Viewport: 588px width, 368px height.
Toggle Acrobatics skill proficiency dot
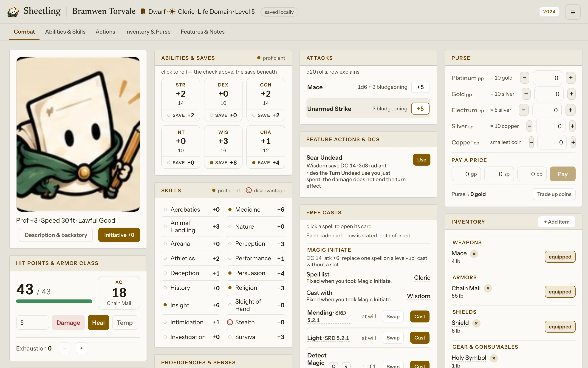coord(165,210)
